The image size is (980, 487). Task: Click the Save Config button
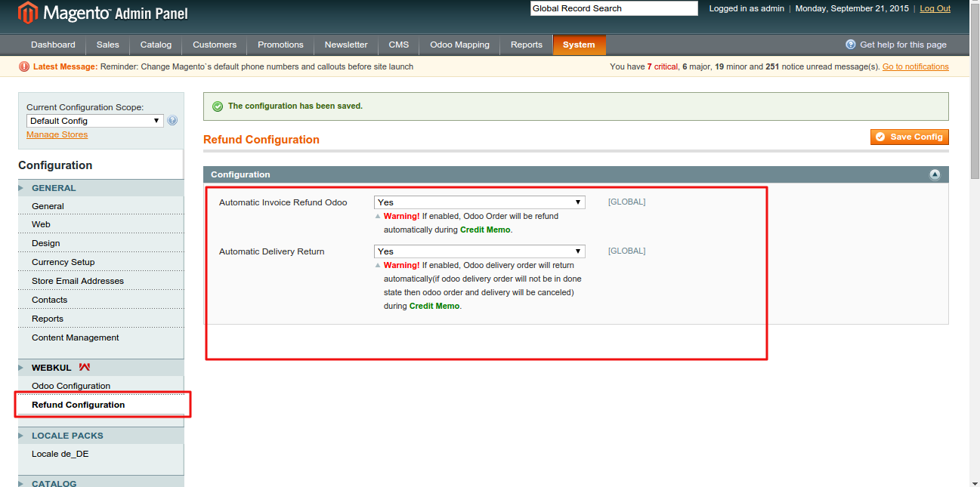coord(910,137)
